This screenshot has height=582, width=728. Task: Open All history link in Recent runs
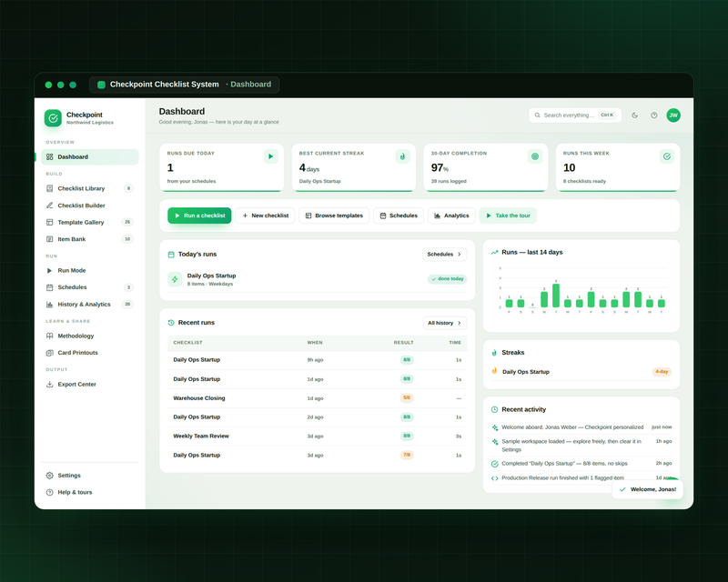point(445,323)
